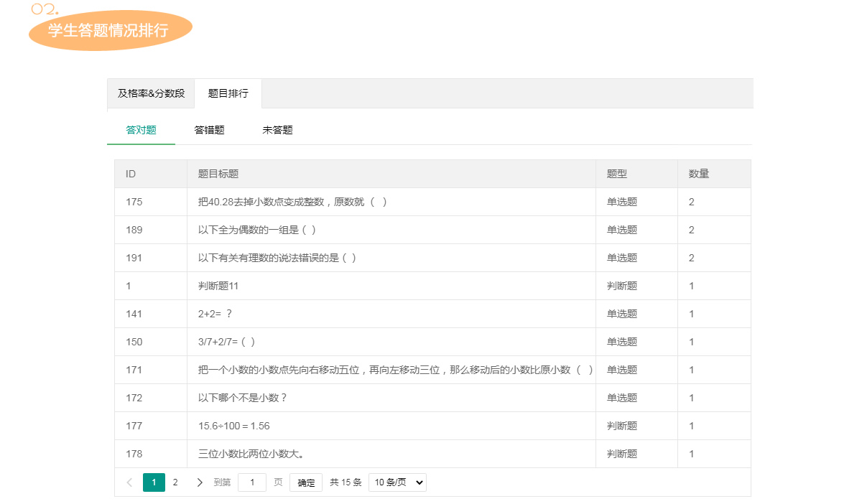Click the next page arrow icon
This screenshot has width=862, height=504.
click(x=200, y=482)
